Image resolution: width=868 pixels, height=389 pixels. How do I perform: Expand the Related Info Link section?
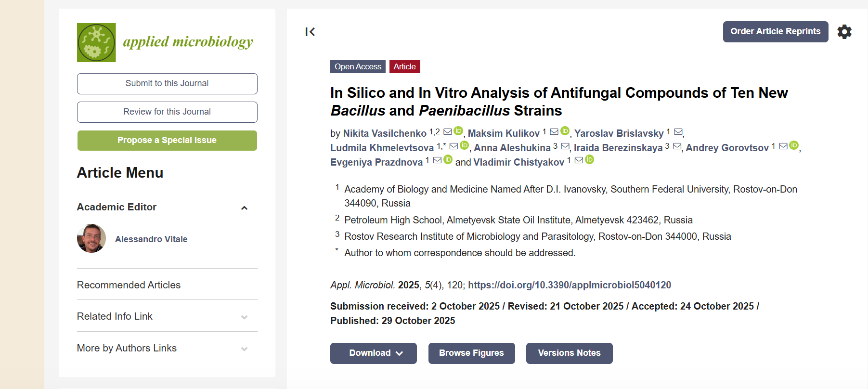244,317
